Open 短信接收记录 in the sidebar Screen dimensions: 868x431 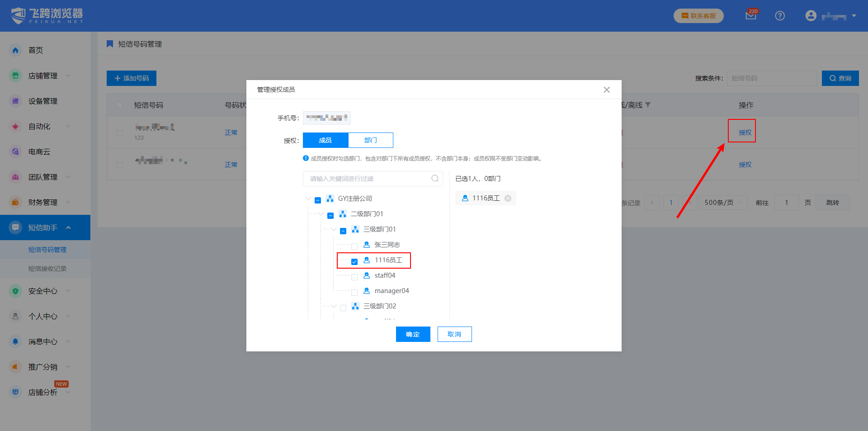point(47,269)
